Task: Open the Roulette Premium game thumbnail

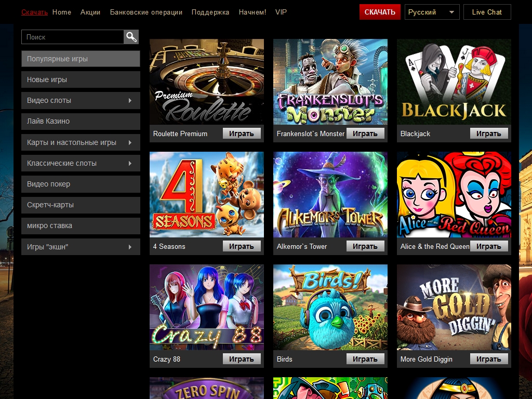Action: pos(206,82)
